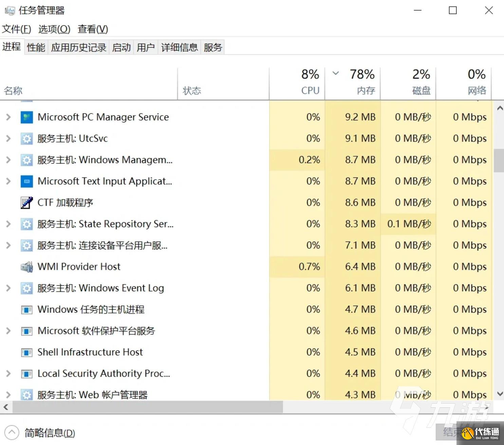Click the vertical scrollbar down arrow
The image size is (504, 445).
(x=500, y=394)
